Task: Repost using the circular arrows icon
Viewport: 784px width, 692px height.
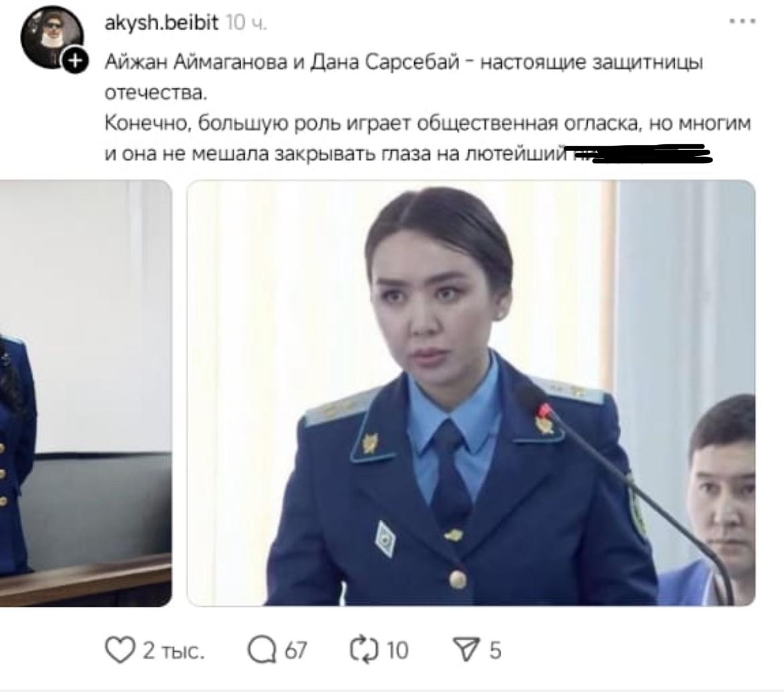Action: [364, 650]
